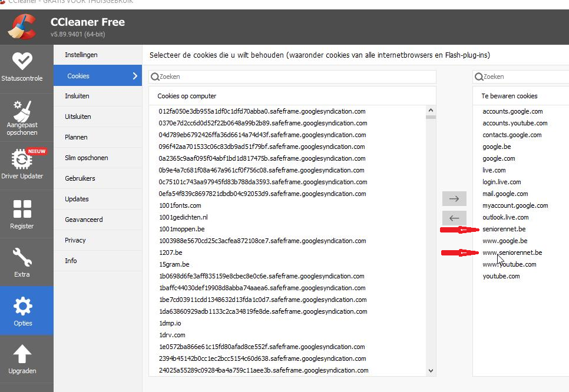
Task: Click the Upgraden arrow icon
Action: pos(22,354)
